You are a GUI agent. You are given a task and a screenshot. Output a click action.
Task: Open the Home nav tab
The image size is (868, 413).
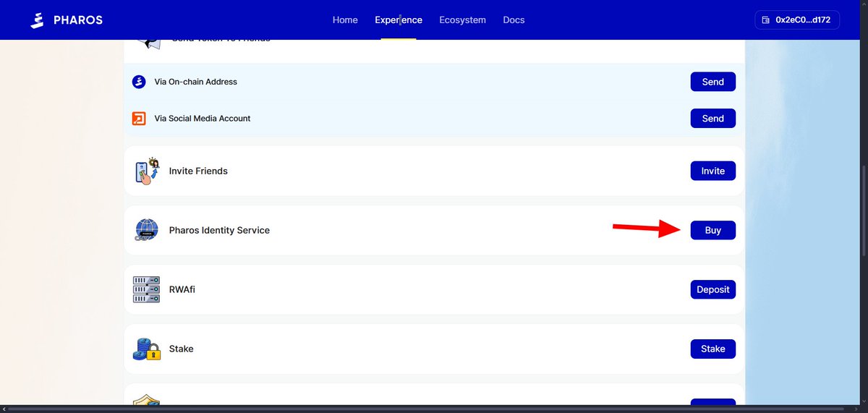(x=345, y=20)
